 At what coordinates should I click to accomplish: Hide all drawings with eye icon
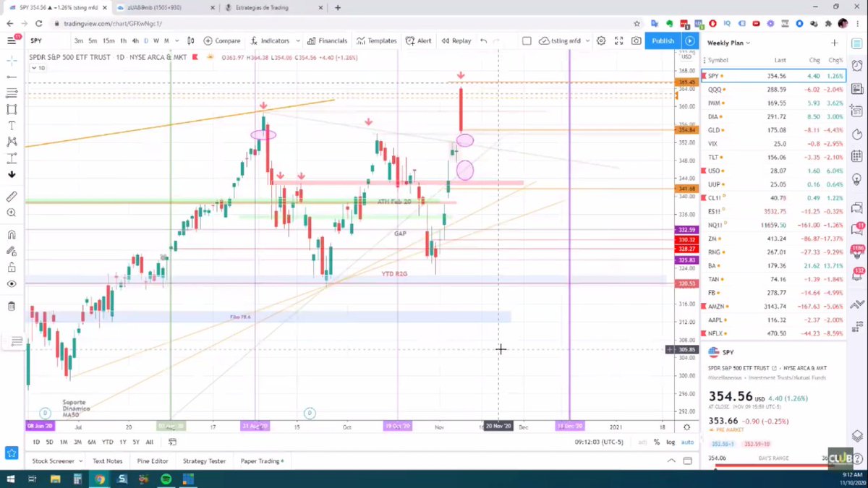click(12, 284)
